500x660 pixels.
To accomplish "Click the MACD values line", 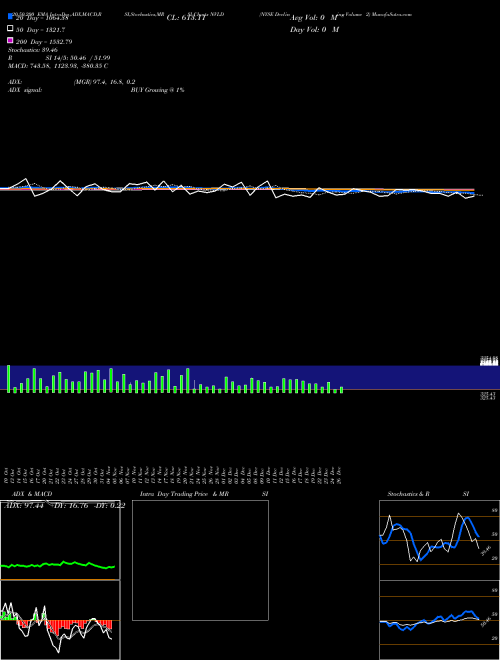I will point(58,66).
